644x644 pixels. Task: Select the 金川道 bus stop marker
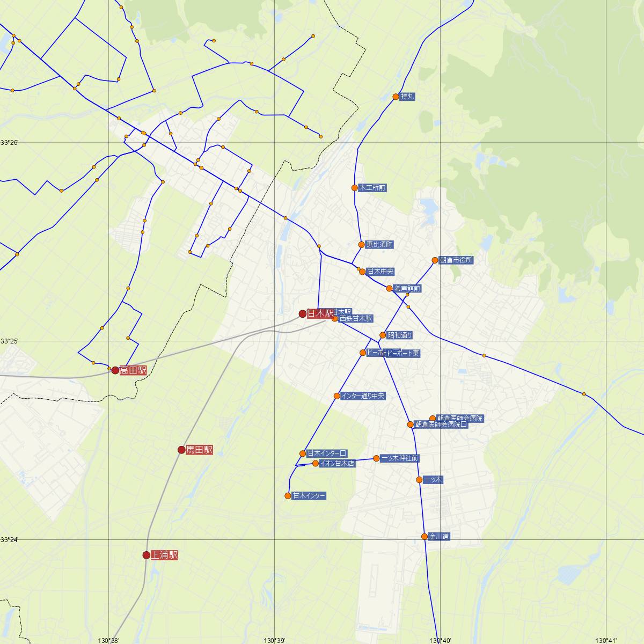click(425, 537)
